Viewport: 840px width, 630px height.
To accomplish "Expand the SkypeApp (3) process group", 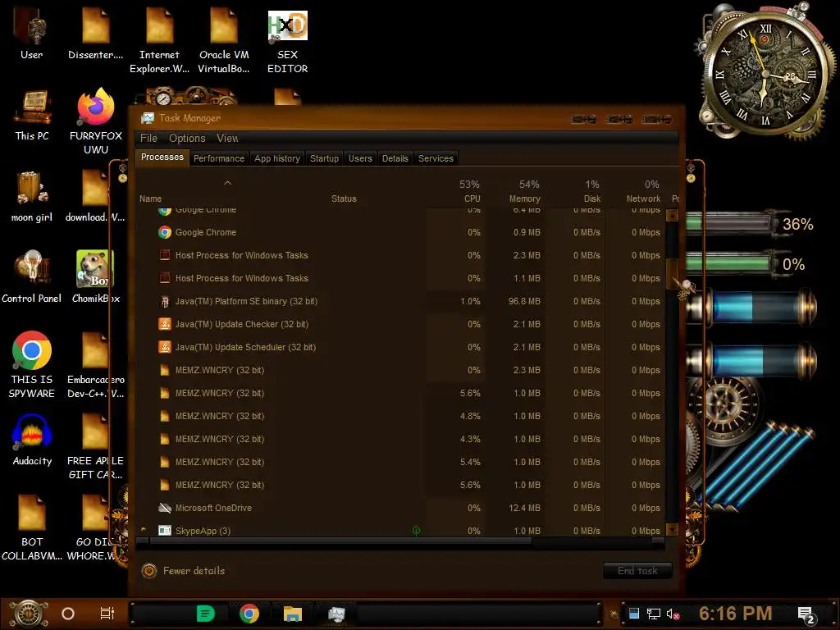I will pyautogui.click(x=144, y=531).
